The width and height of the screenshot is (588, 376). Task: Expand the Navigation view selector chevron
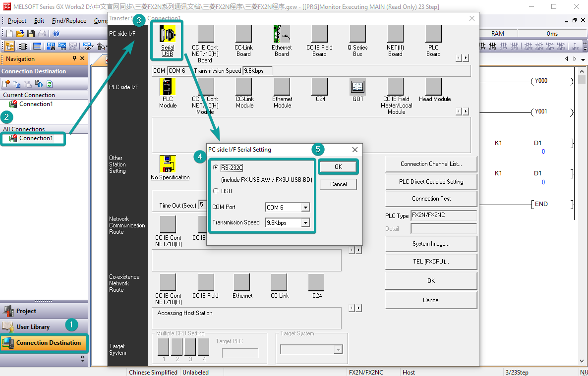pos(82,358)
